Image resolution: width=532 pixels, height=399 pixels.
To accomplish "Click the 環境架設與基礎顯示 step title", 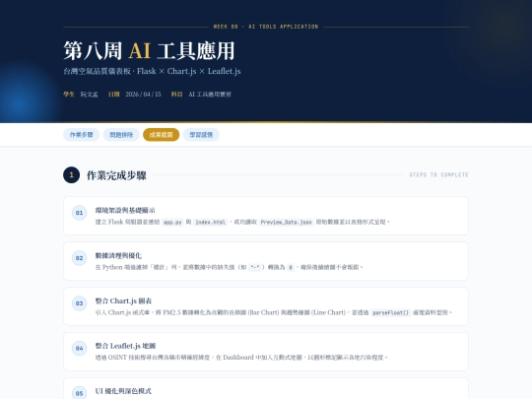I will coord(125,211).
